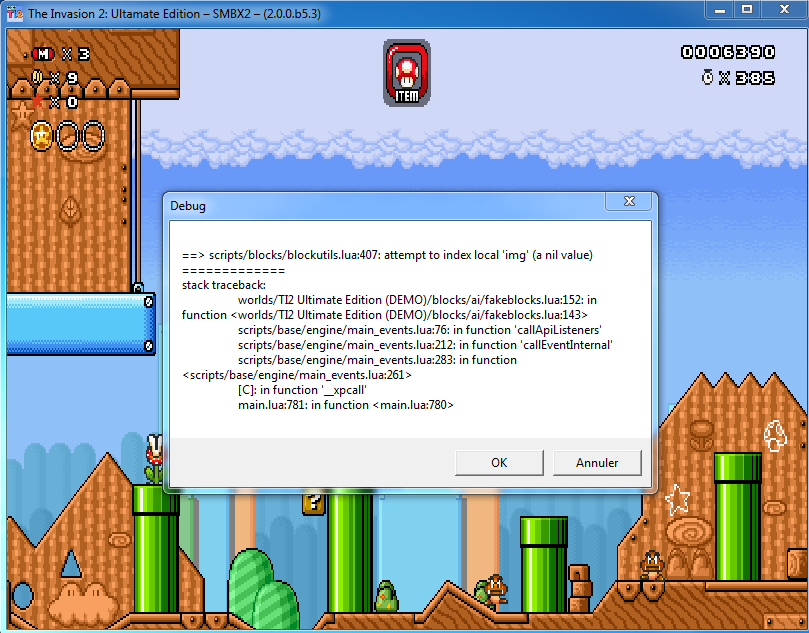
Task: Click the tall green pipe on far right
Action: [737, 516]
